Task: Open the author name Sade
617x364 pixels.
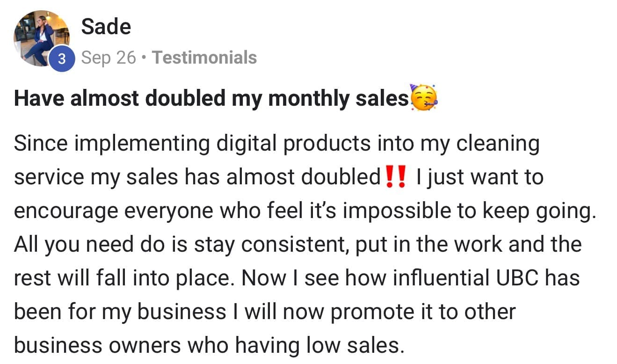Action: click(106, 27)
